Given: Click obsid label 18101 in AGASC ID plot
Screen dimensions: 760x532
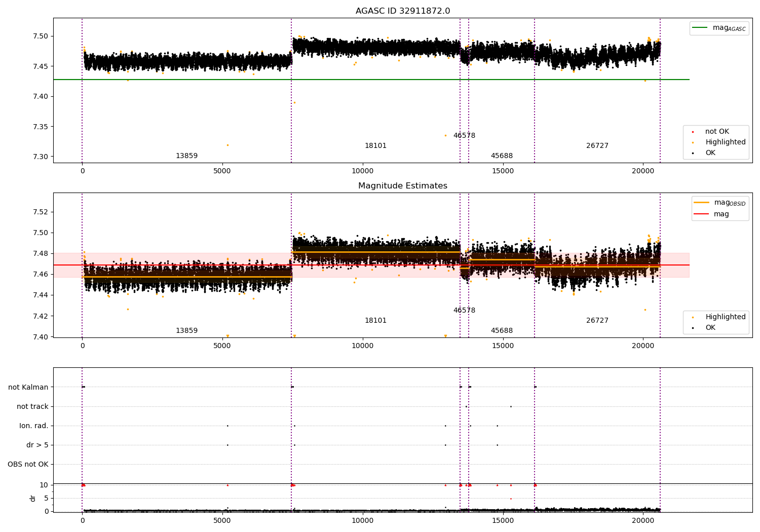Looking at the screenshot, I should tap(375, 146).
